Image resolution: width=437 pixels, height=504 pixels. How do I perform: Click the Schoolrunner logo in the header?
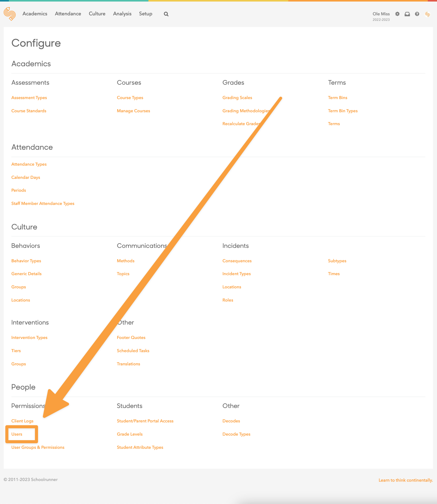10,14
